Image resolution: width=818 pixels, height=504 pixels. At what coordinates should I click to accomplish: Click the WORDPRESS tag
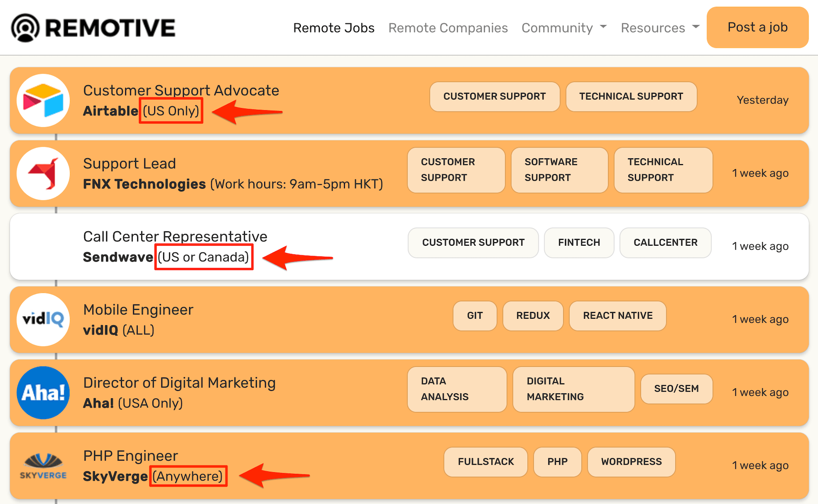coord(631,462)
